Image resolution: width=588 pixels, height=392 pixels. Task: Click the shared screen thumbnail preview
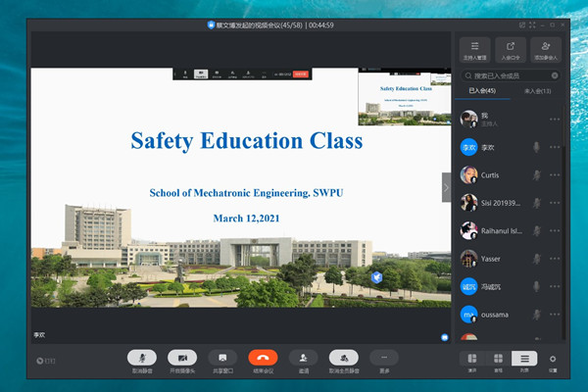[x=403, y=97]
